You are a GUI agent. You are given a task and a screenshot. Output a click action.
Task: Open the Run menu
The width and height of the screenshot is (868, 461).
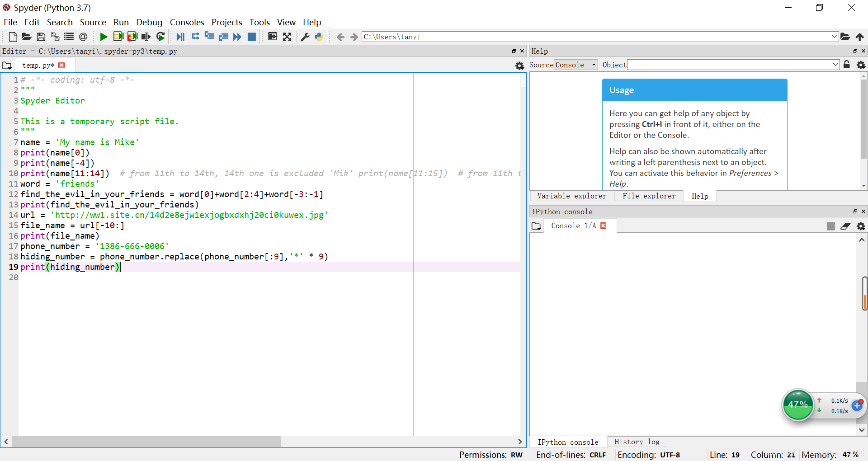click(x=121, y=22)
